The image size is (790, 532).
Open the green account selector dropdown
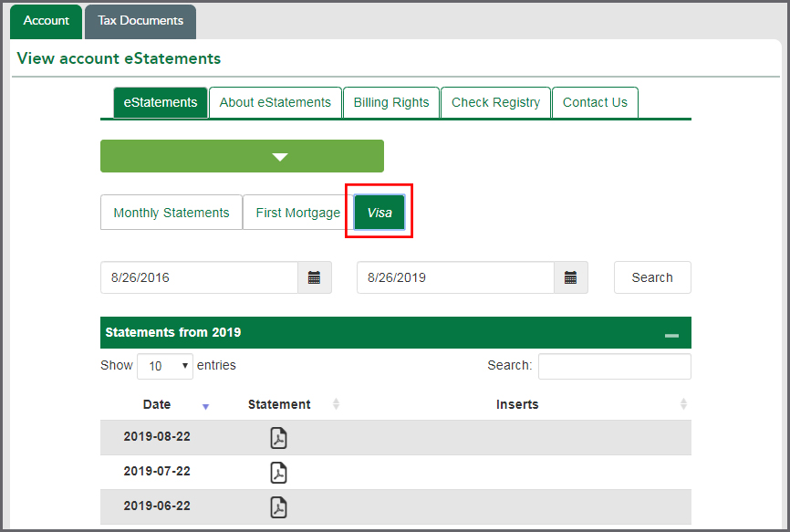242,156
